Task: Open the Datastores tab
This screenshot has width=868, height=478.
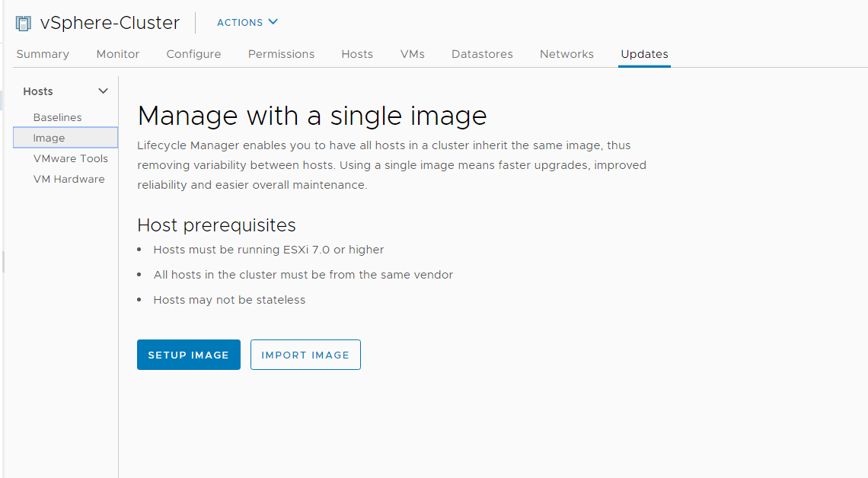Action: [x=482, y=54]
